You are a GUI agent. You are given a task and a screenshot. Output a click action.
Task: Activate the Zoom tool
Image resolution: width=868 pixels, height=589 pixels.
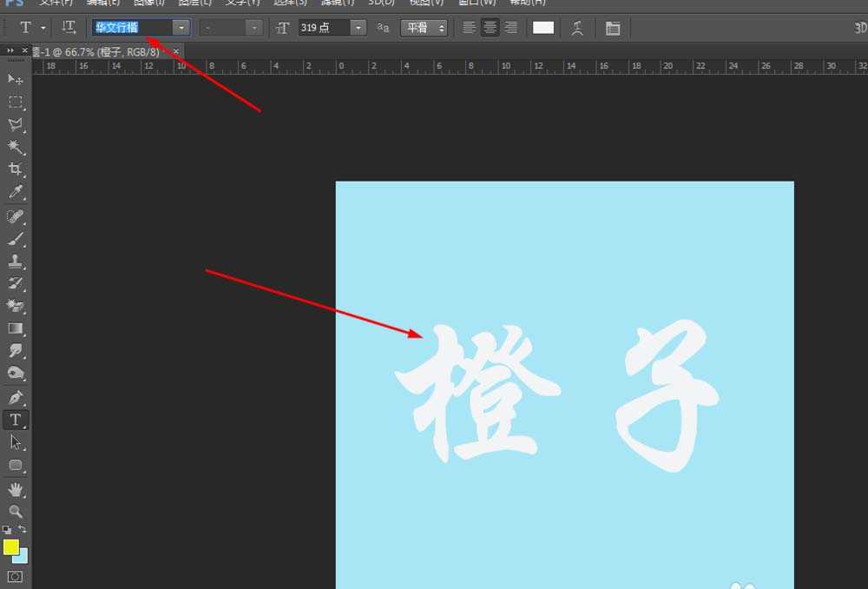point(15,511)
